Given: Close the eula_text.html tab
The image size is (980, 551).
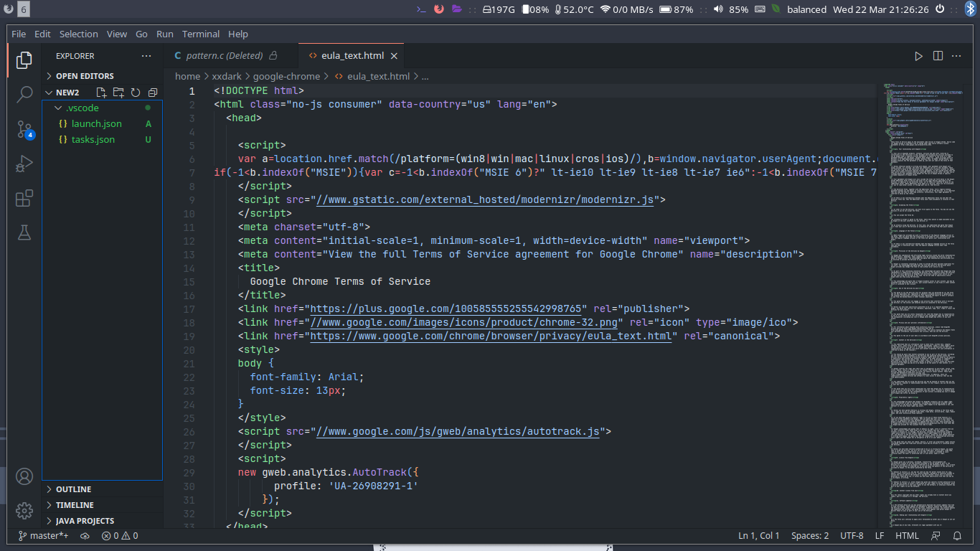Looking at the screenshot, I should click(x=394, y=56).
